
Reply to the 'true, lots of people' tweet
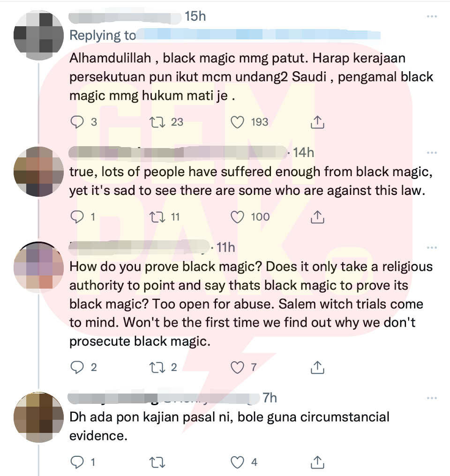click(x=77, y=217)
